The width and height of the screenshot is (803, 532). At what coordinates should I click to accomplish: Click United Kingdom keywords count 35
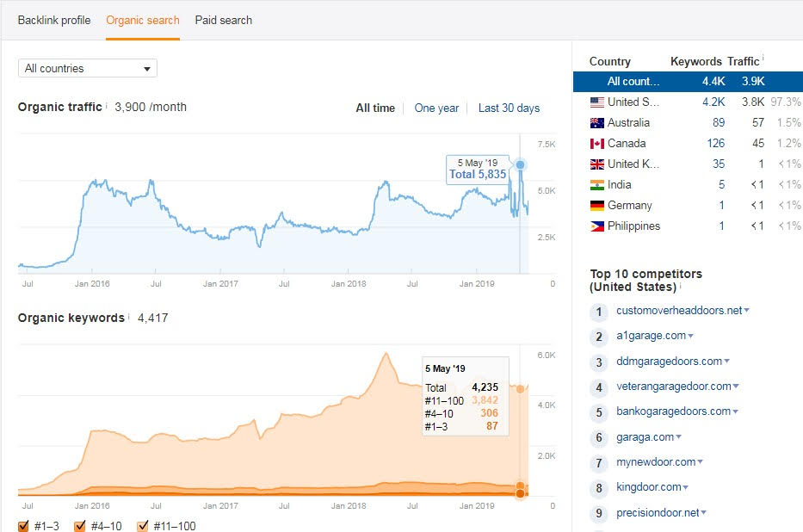click(x=719, y=164)
